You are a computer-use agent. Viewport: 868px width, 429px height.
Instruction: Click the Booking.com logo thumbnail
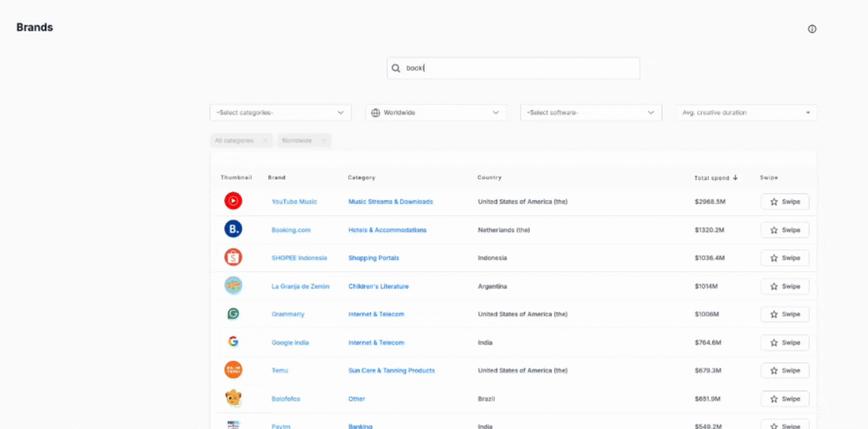[233, 230]
